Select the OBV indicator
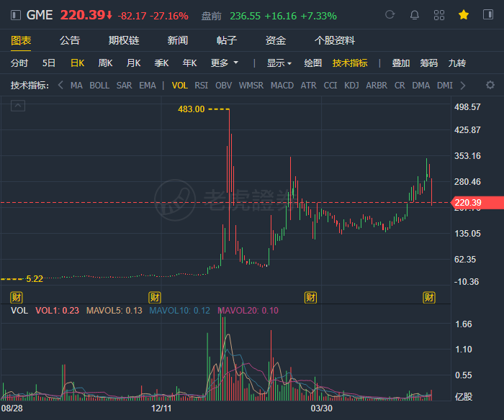This screenshot has width=504, height=420. click(223, 86)
